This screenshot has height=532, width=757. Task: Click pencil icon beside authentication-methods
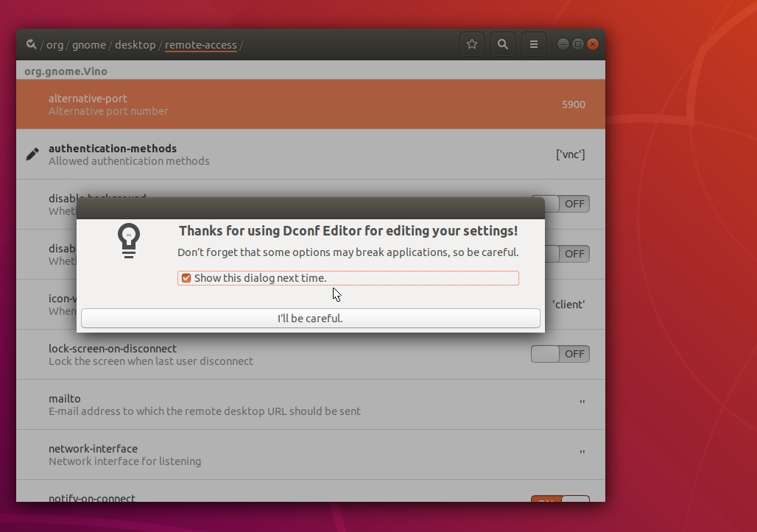(x=32, y=155)
